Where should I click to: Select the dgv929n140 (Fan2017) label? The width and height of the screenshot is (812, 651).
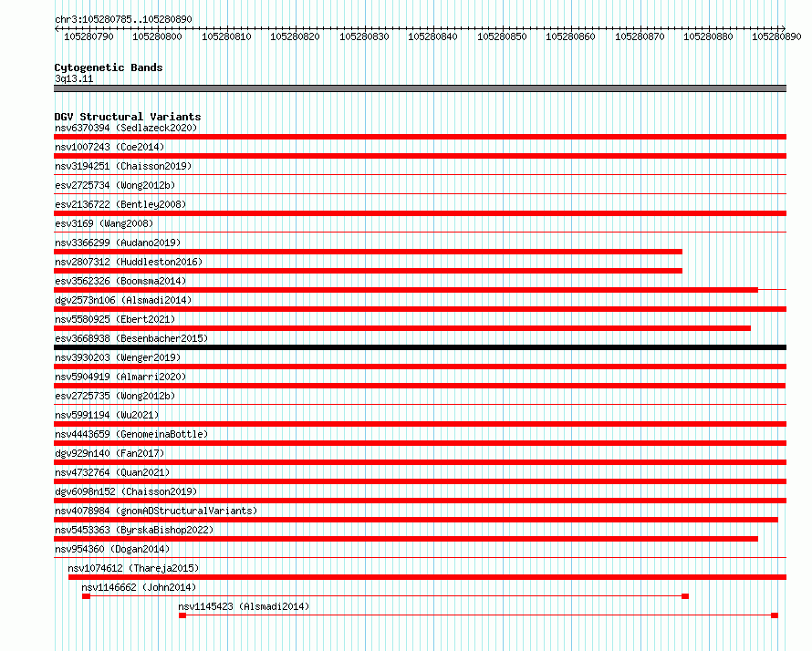pos(109,453)
